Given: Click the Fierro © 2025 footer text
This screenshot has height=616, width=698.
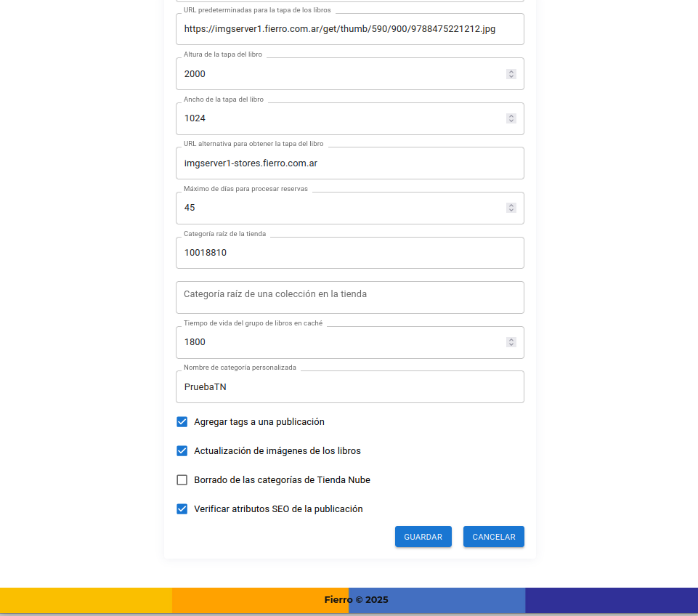Looking at the screenshot, I should 356,600.
